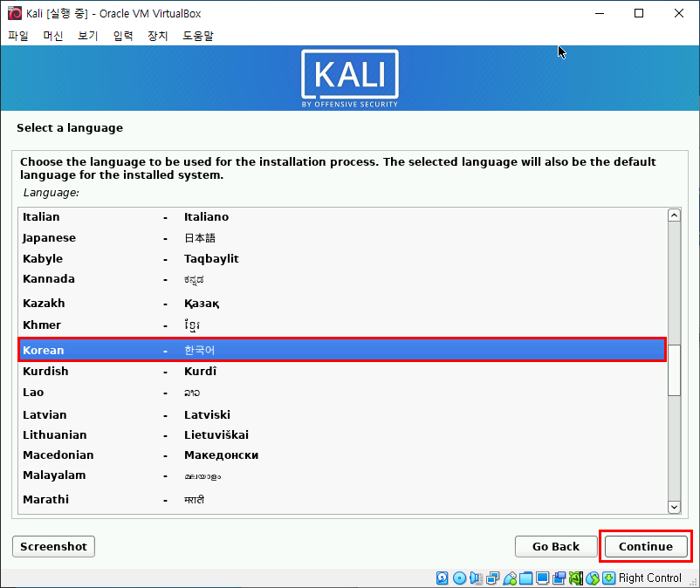Screen dimensions: 700x588
Task: Click the language list scrollbar thumb
Action: coord(674,370)
